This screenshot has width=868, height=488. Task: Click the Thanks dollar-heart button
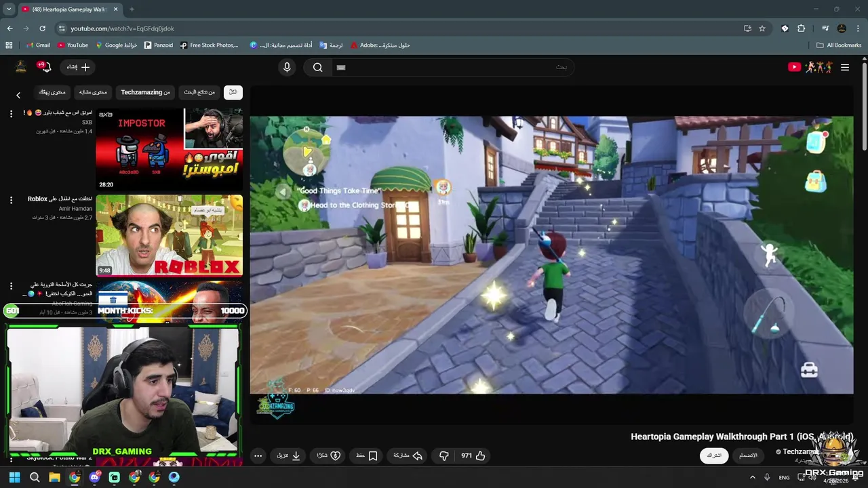tap(328, 455)
